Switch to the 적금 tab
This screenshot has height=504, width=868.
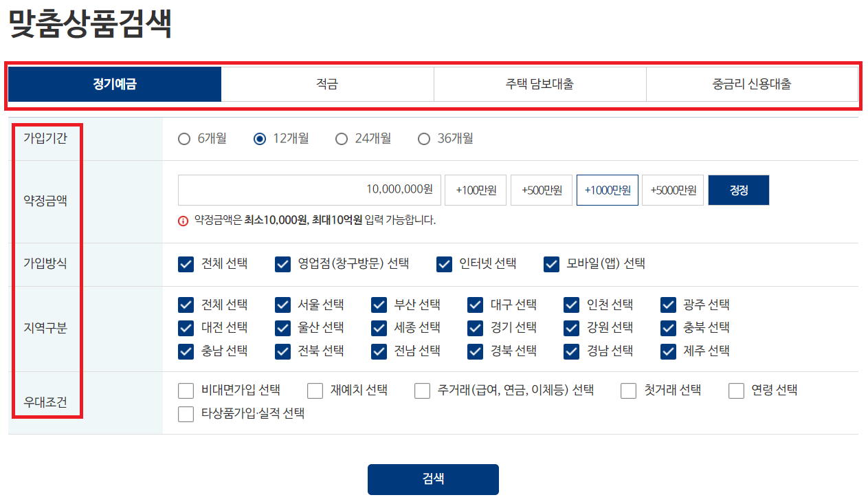point(328,84)
